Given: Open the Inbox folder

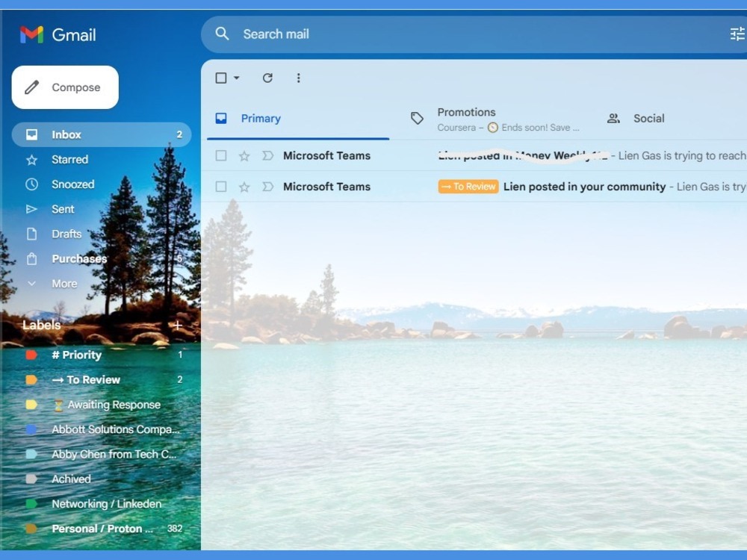Looking at the screenshot, I should pos(102,134).
